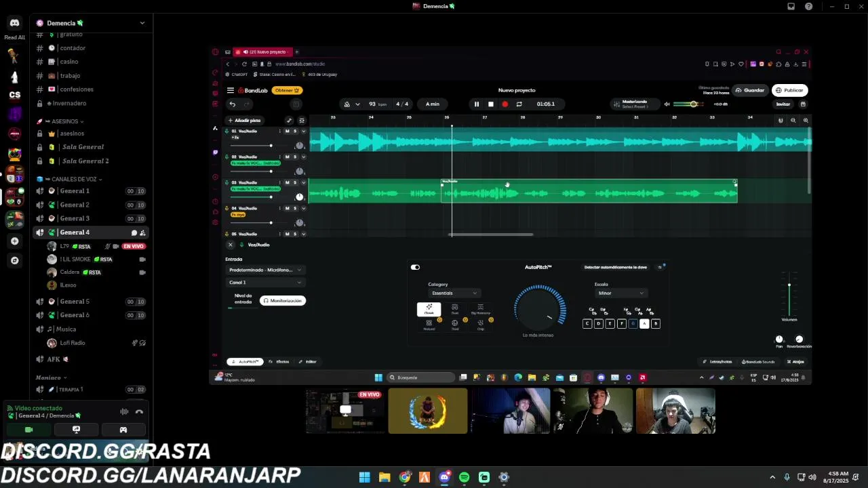Open Atajos shortcuts
Screen dimensions: 868x488
point(795,362)
